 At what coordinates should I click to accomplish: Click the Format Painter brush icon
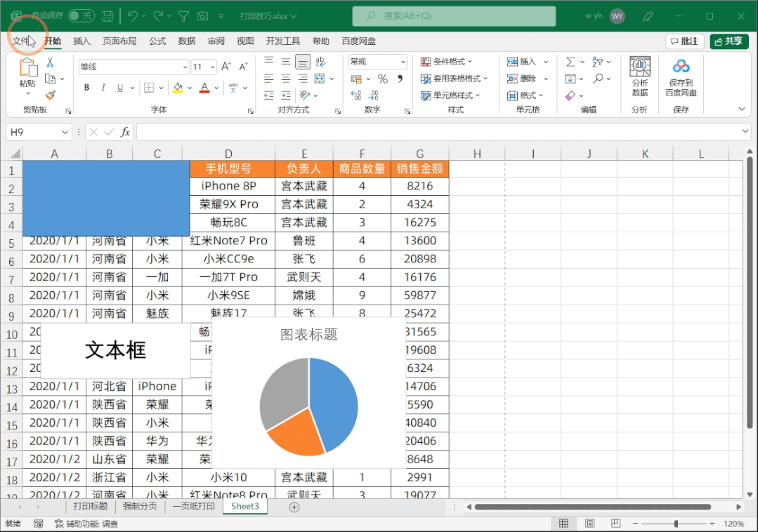tap(51, 95)
